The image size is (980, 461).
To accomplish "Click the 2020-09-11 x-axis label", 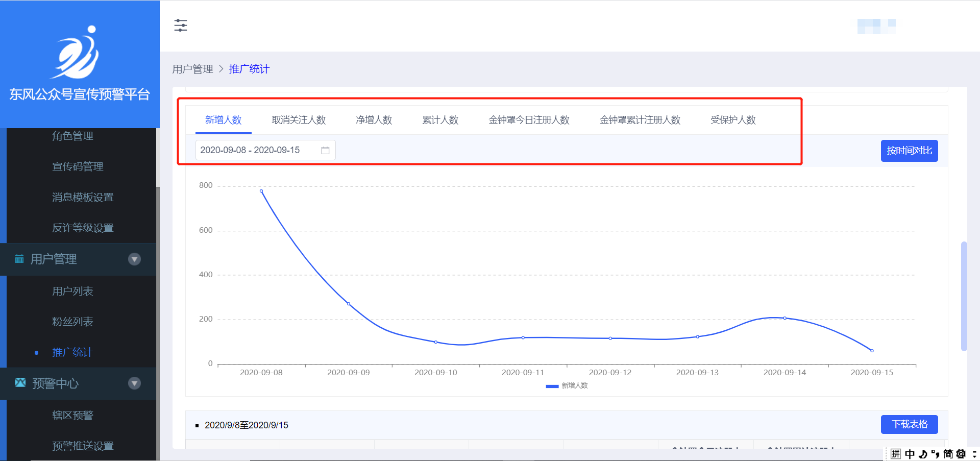I will click(x=523, y=373).
